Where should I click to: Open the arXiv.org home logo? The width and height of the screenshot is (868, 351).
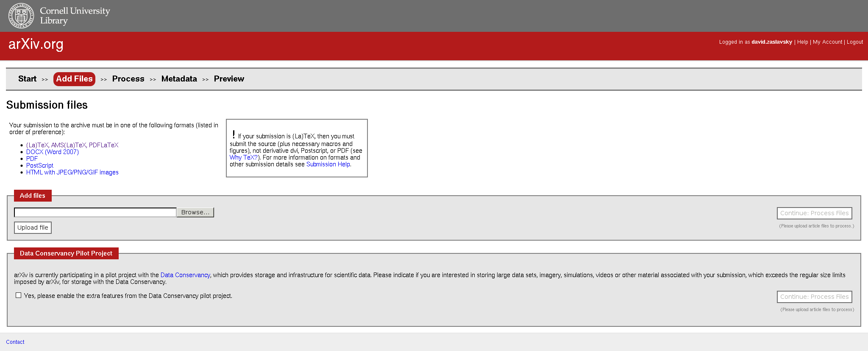(36, 44)
